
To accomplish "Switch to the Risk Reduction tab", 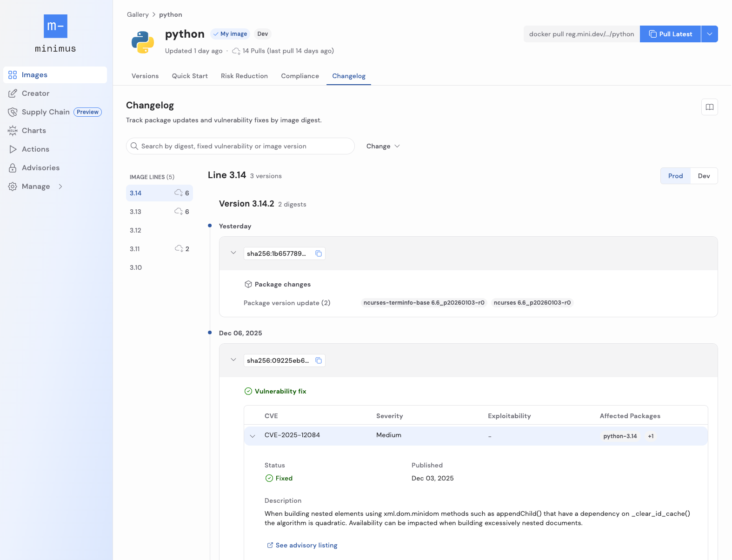I will click(244, 76).
